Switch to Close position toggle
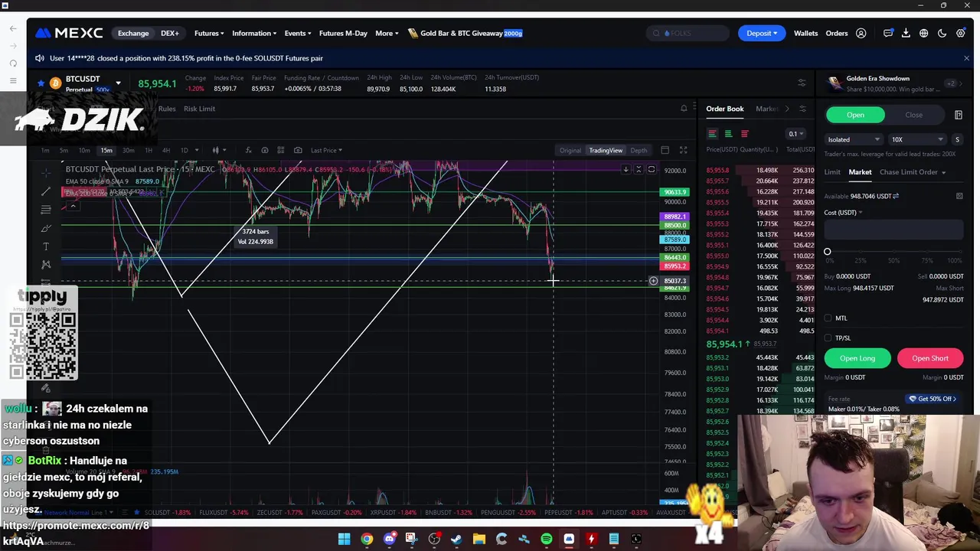The width and height of the screenshot is (980, 551). tap(913, 115)
